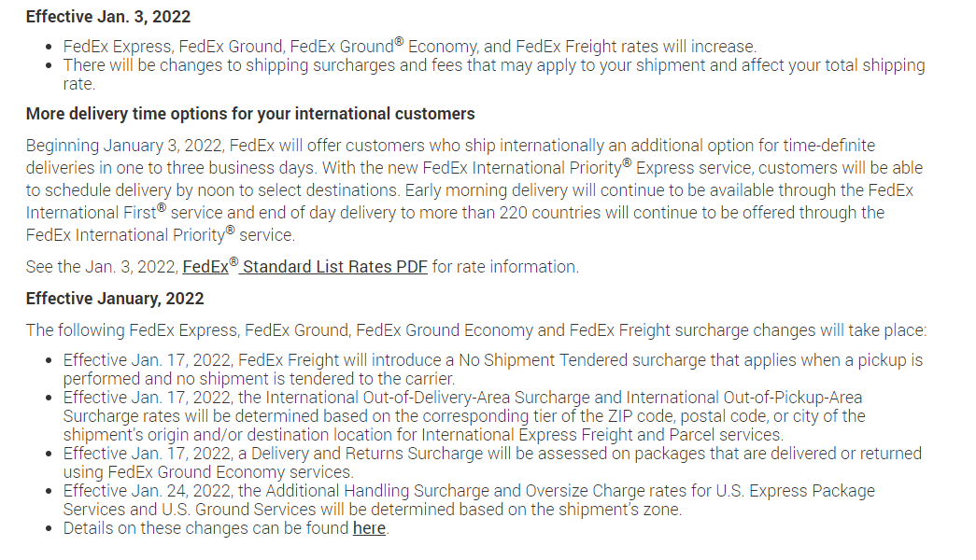Click the bullet about shipping surcharges and fees changes
Image resolution: width=976 pixels, height=560 pixels.
tap(493, 65)
